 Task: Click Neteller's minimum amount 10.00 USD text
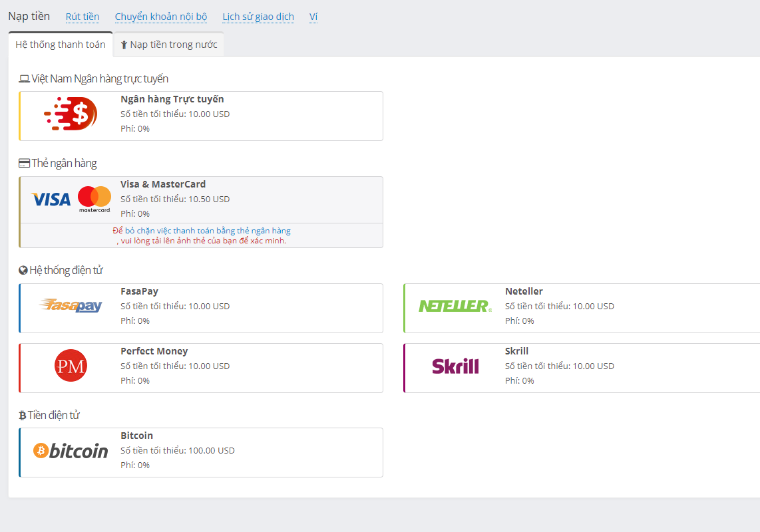click(x=559, y=306)
